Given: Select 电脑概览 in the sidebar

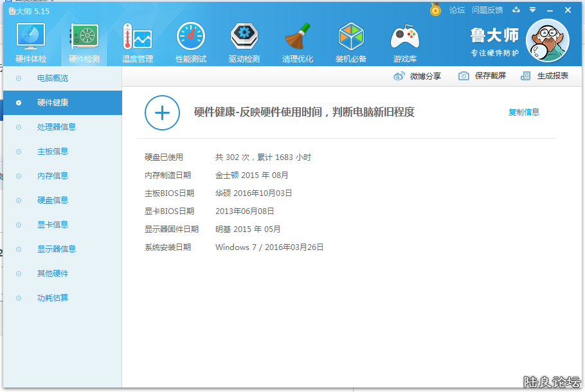Looking at the screenshot, I should click(x=53, y=78).
